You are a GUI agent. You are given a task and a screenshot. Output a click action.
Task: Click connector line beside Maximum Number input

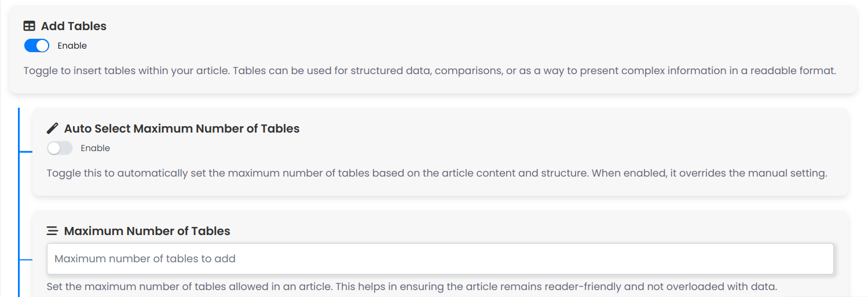point(26,261)
